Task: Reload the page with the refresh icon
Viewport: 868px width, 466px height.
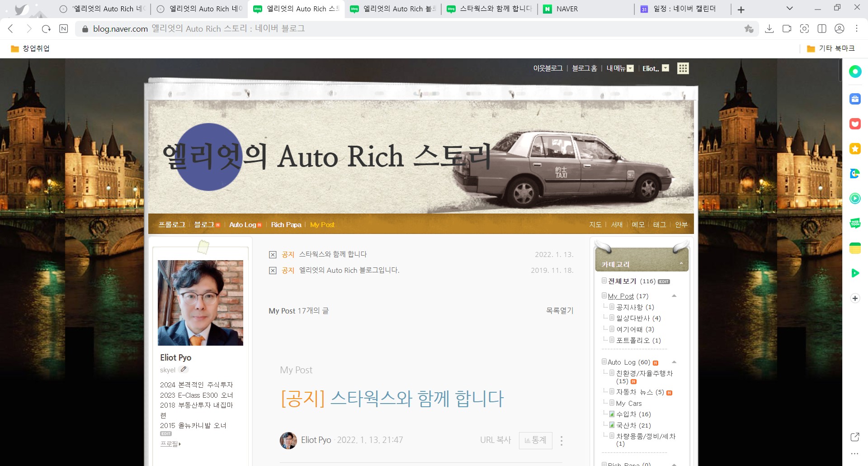Action: [46, 29]
